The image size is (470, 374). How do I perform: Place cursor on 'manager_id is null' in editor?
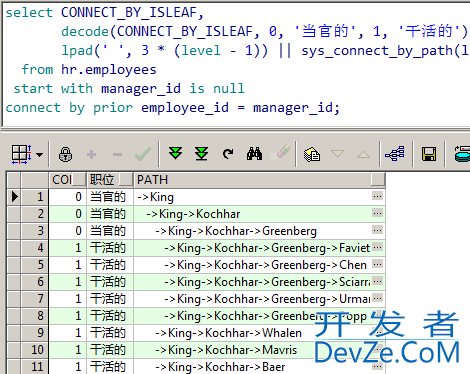coord(173,89)
